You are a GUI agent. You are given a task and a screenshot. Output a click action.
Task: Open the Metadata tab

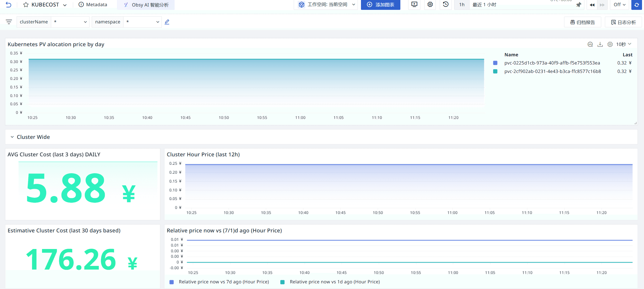(x=93, y=5)
